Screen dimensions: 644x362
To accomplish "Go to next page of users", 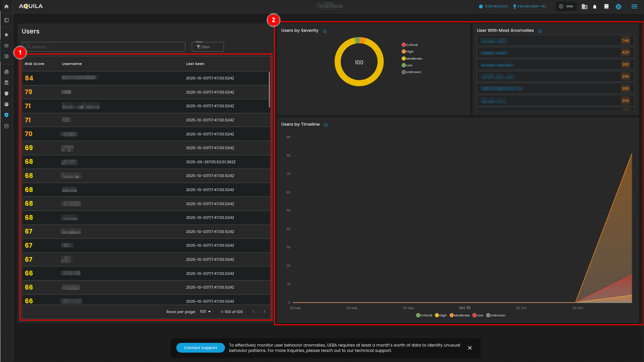I will click(x=265, y=312).
